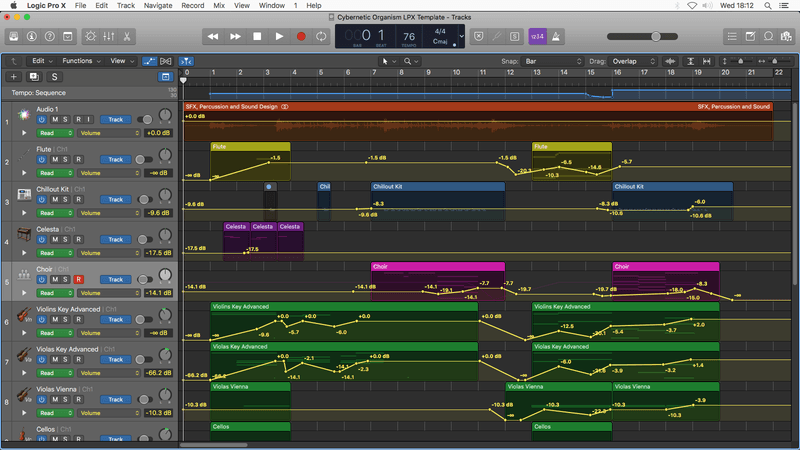The height and width of the screenshot is (450, 800).
Task: Enable input monitoring on Audio 1
Action: [89, 119]
